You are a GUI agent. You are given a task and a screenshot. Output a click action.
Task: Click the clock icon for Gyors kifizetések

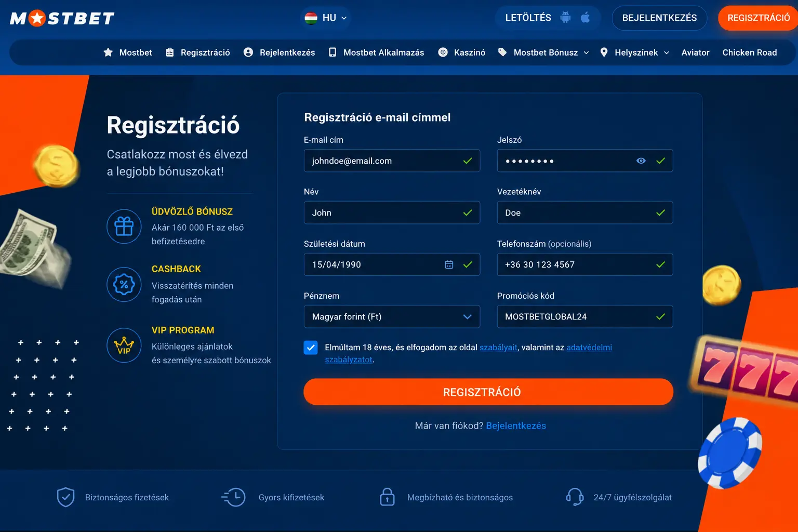233,497
